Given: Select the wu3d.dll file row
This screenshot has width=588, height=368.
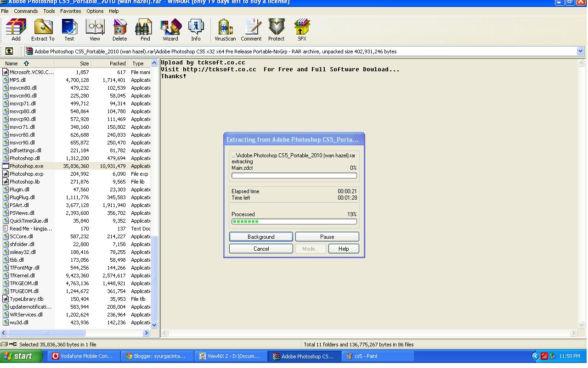Looking at the screenshot, I should click(76, 322).
